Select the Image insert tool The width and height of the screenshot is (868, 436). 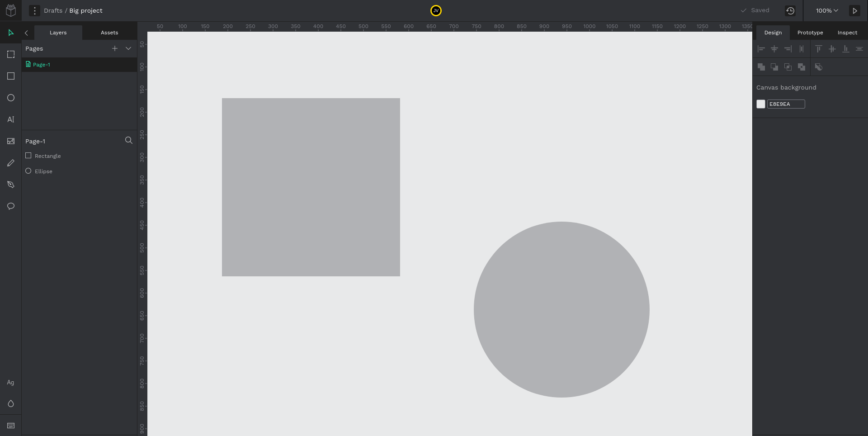tap(11, 141)
